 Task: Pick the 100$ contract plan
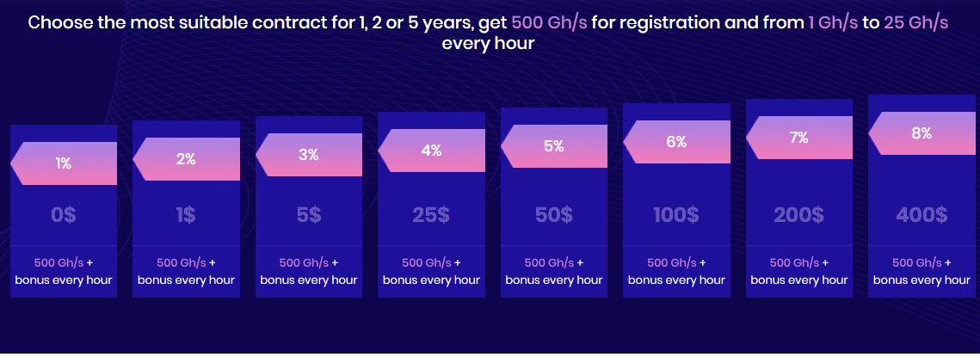(676, 215)
